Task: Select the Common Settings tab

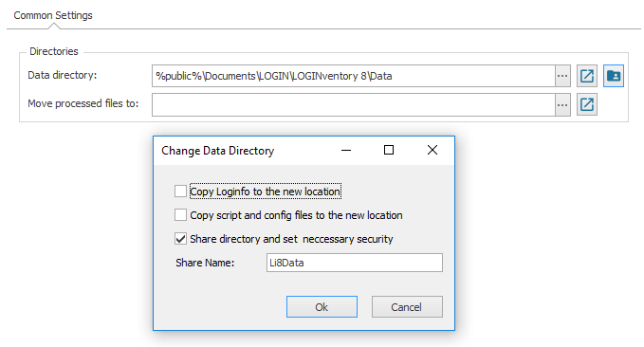Action: (x=53, y=15)
